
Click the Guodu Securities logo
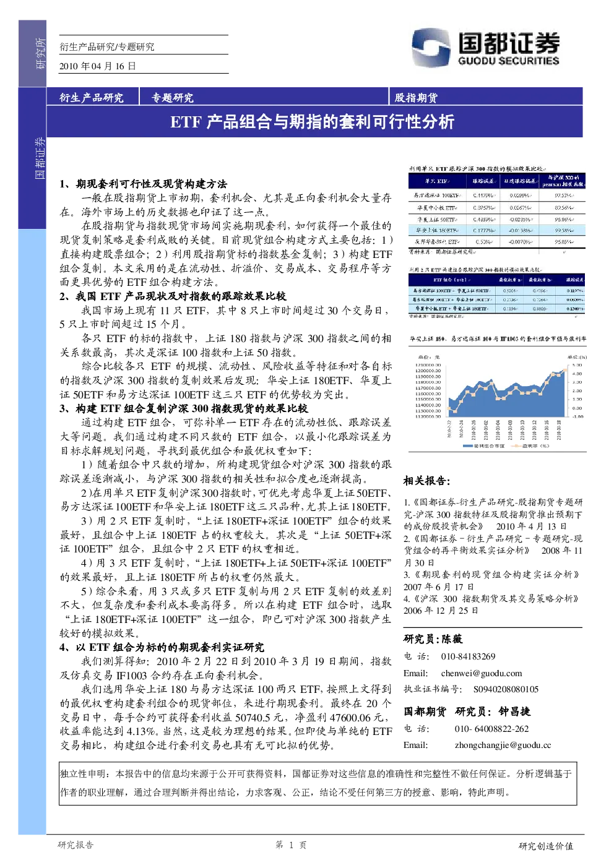tap(486, 48)
